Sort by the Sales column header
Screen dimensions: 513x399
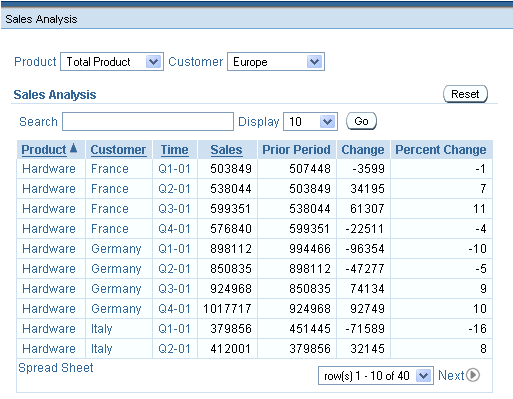[x=226, y=150]
